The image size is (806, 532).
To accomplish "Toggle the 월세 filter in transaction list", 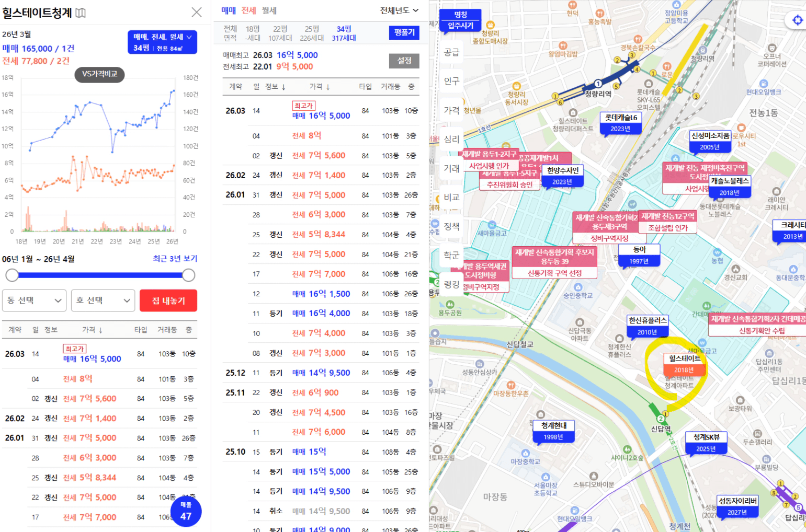I will [269, 10].
